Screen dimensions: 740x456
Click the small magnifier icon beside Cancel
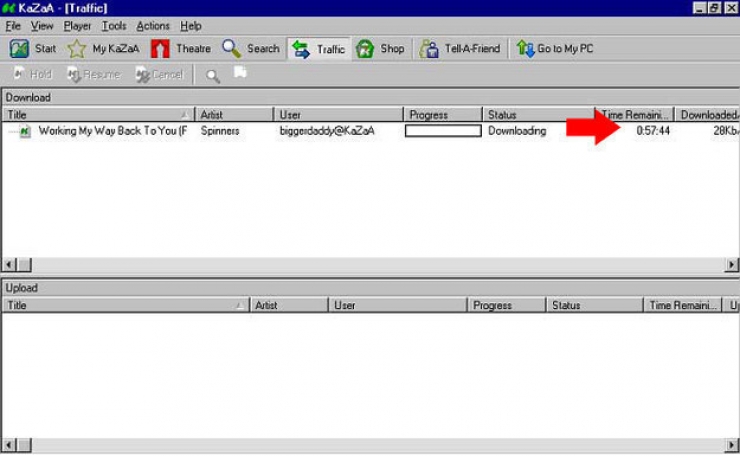[x=213, y=75]
